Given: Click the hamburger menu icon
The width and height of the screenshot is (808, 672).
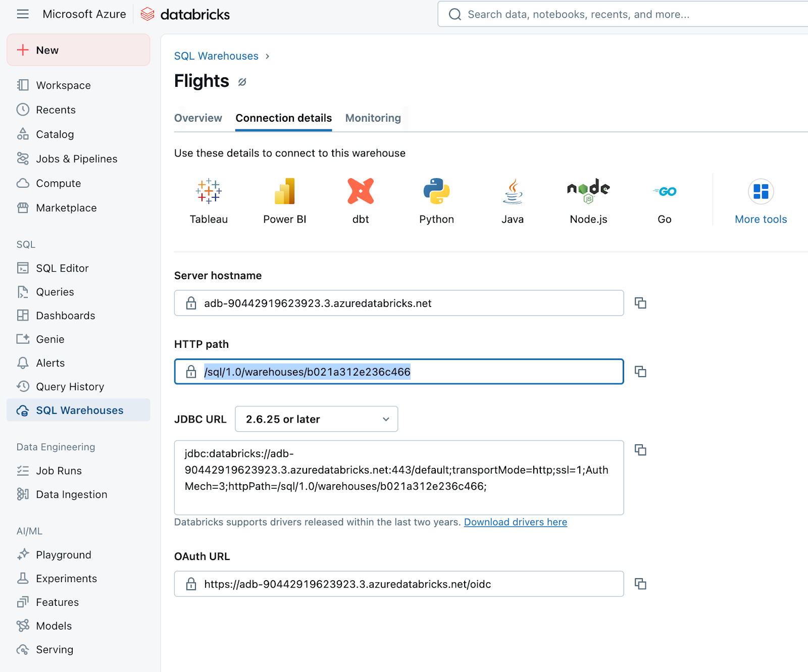Looking at the screenshot, I should [23, 14].
